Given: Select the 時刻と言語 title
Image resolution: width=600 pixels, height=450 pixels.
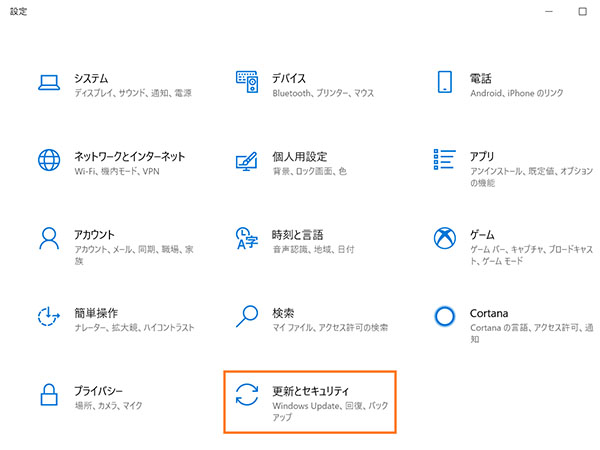Looking at the screenshot, I should point(297,235).
